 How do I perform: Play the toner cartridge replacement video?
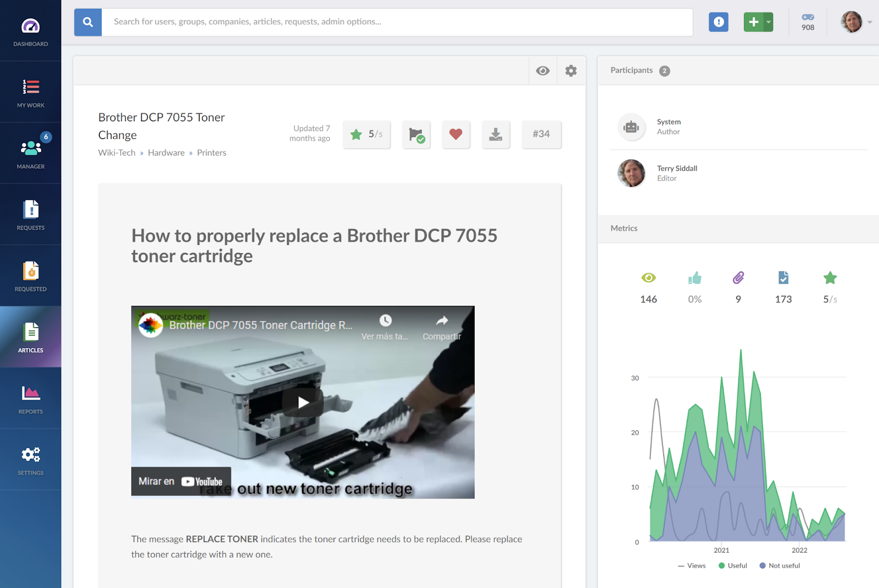[x=302, y=401]
